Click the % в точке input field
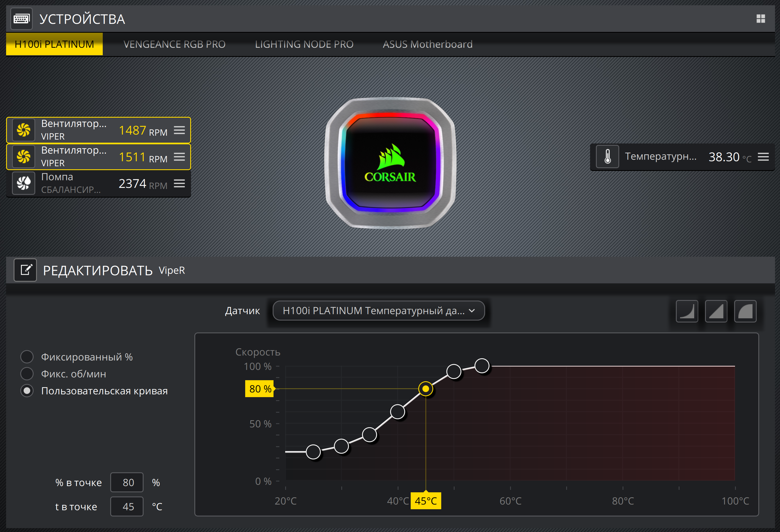The width and height of the screenshot is (780, 532). click(x=127, y=482)
